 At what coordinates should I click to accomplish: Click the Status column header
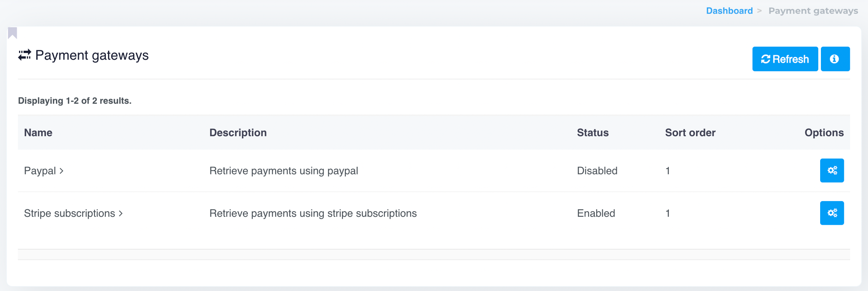[x=593, y=133]
